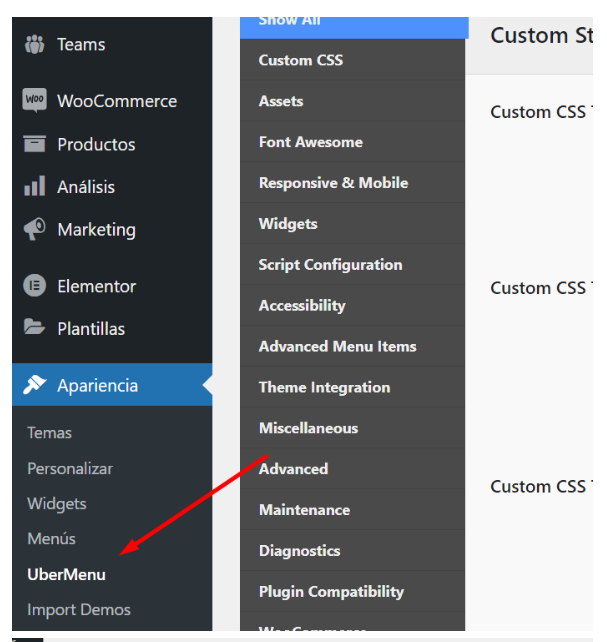Screen dimensions: 607x642
Task: Click the Marketing megaphone icon
Action: click(34, 229)
